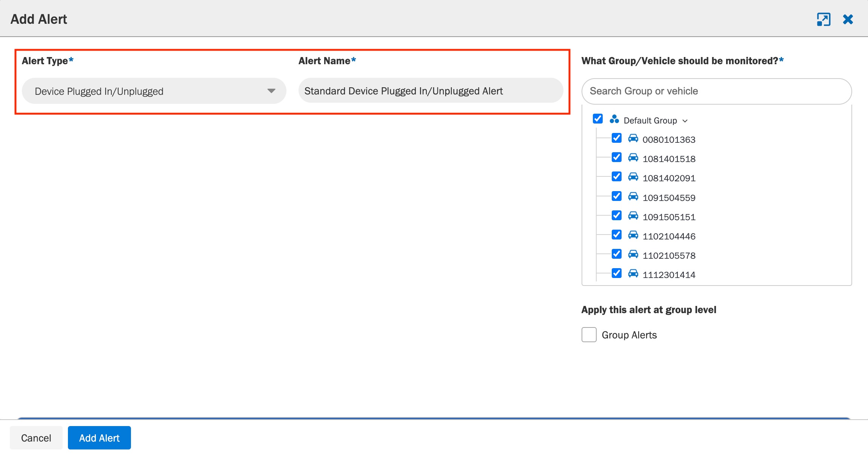The width and height of the screenshot is (868, 454).
Task: Click the expand dialog pop-out icon
Action: (x=823, y=19)
